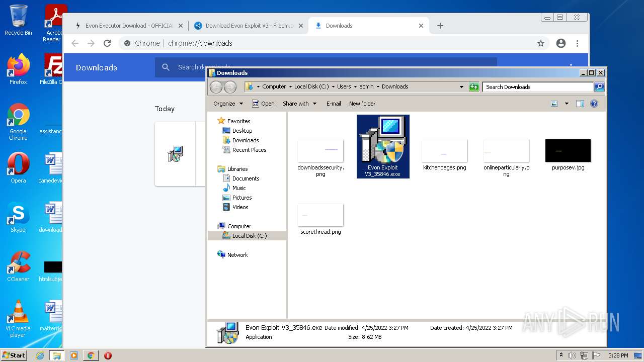
Task: Click Chrome reload page button
Action: (107, 43)
